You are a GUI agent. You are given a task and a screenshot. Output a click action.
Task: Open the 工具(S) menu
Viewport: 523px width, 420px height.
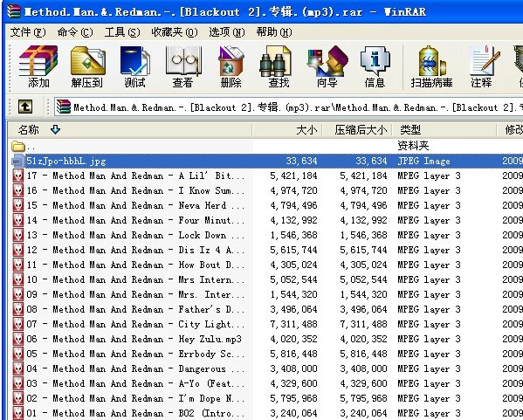(122, 32)
